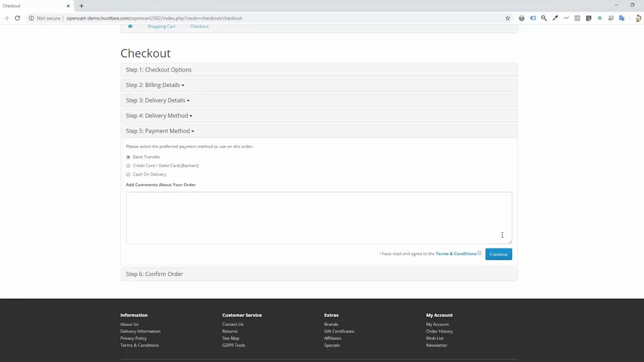Open Order History footer link
The image size is (644, 362).
(439, 331)
